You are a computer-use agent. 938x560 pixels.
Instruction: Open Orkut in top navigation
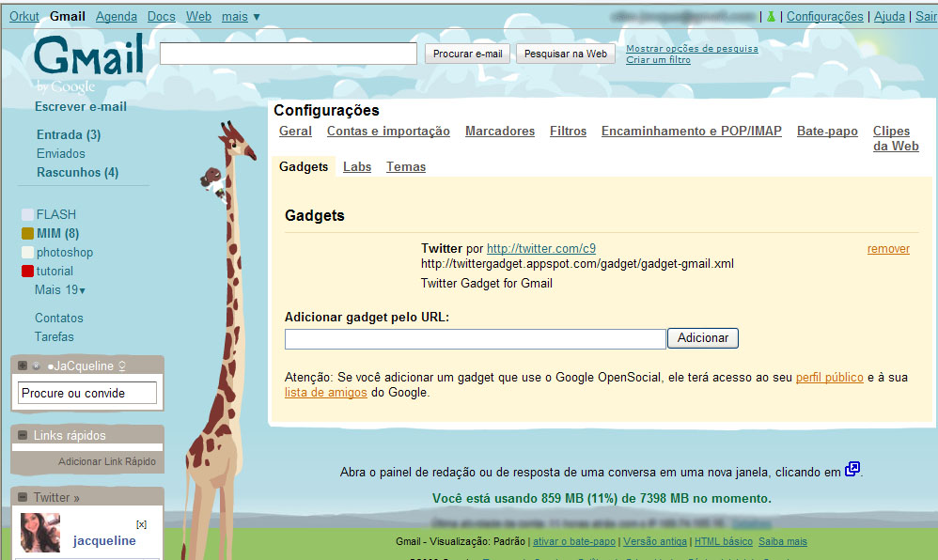tap(23, 17)
